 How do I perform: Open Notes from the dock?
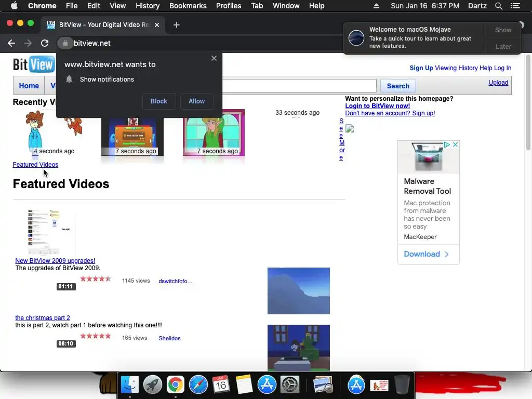coord(244,385)
